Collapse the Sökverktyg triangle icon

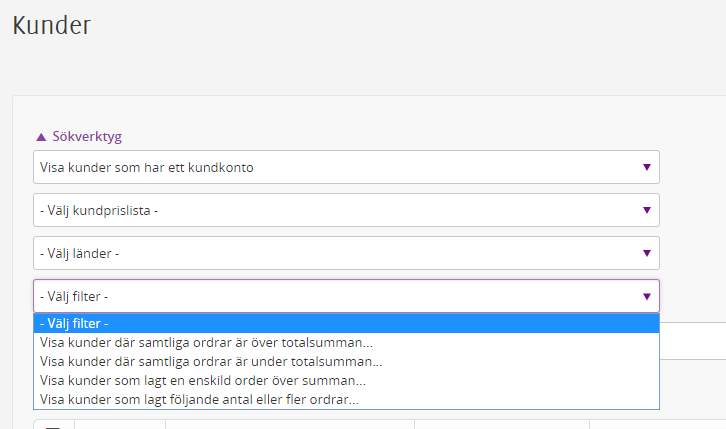[41, 137]
